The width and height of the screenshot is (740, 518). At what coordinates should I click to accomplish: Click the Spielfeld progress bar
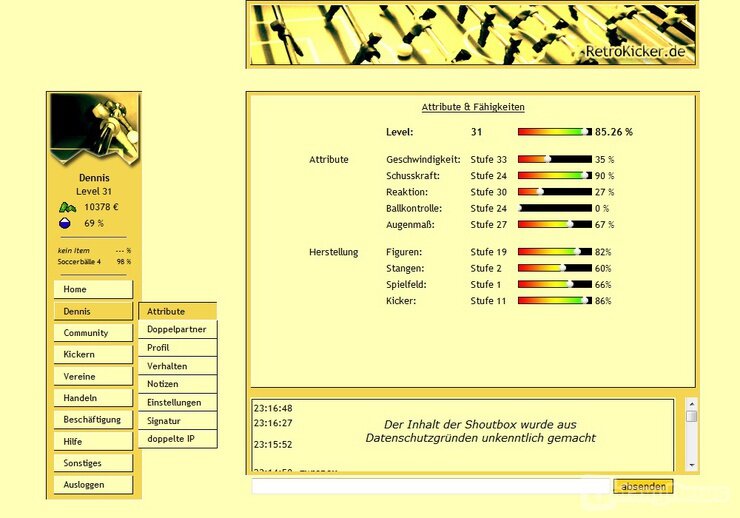[x=555, y=284]
